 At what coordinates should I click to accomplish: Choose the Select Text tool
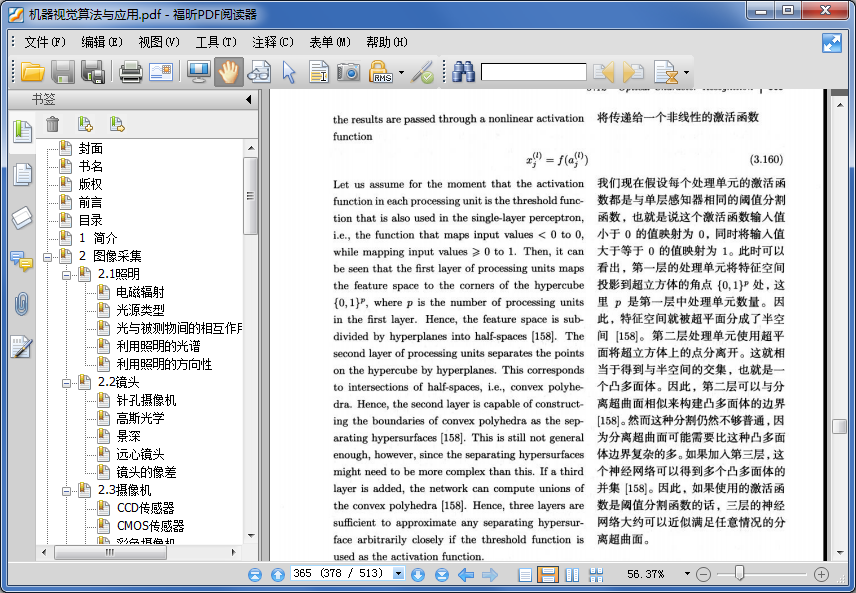point(318,72)
